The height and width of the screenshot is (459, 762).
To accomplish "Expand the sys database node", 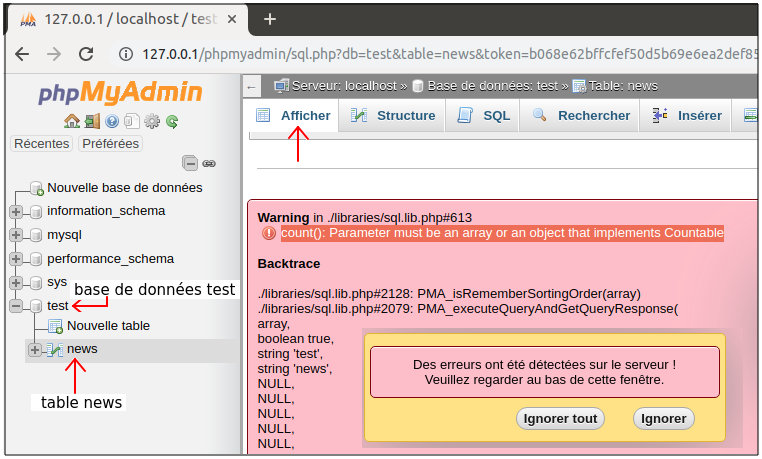I will pyautogui.click(x=16, y=283).
